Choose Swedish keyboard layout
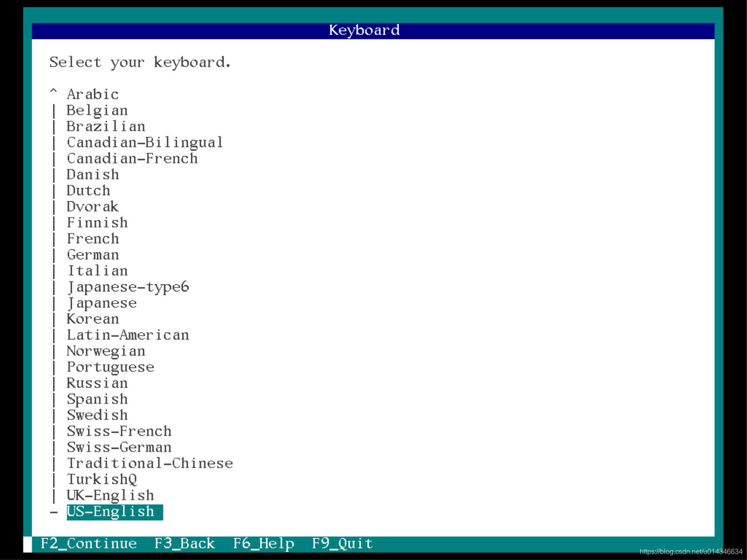The image size is (747, 560). [x=97, y=415]
